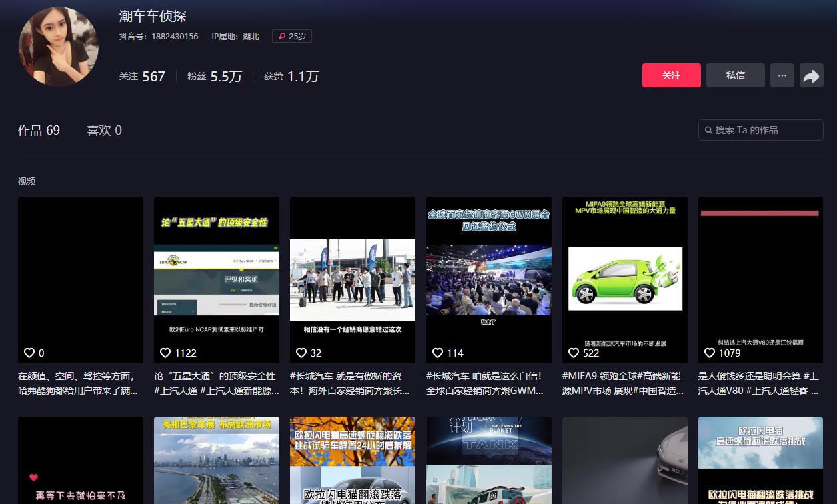Open the three-dots more options button
The width and height of the screenshot is (837, 504).
click(782, 76)
